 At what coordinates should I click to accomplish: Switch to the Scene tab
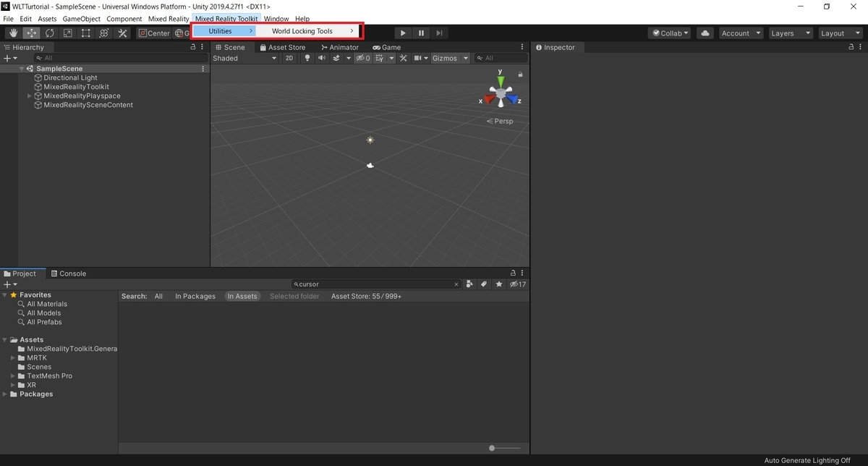(x=229, y=47)
